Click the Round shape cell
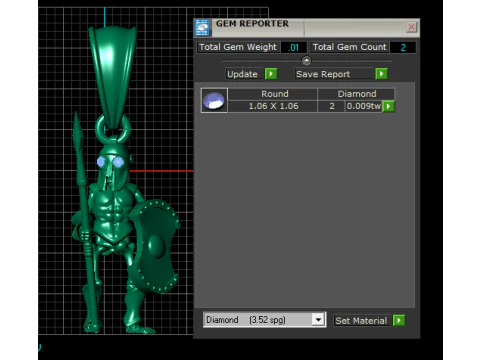Screen dimensions: 480x360 pos(273,94)
